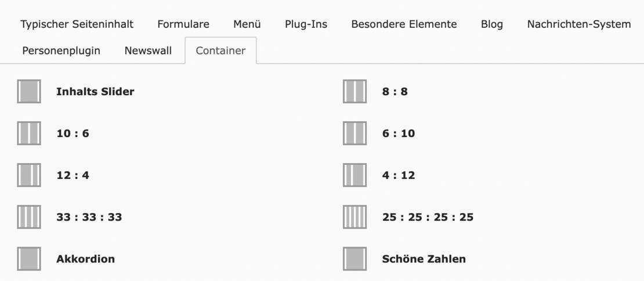Switch to the Blog tab
Image resolution: width=644 pixels, height=281 pixels.
click(492, 24)
